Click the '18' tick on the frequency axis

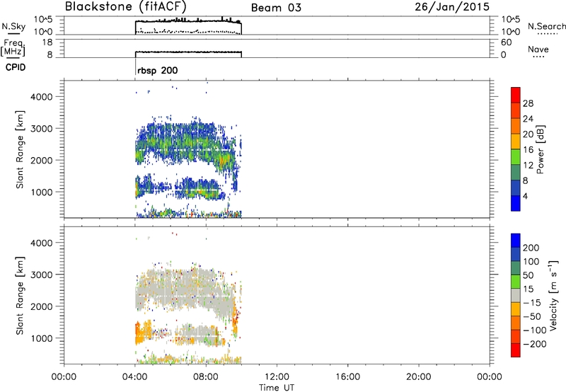(47, 42)
